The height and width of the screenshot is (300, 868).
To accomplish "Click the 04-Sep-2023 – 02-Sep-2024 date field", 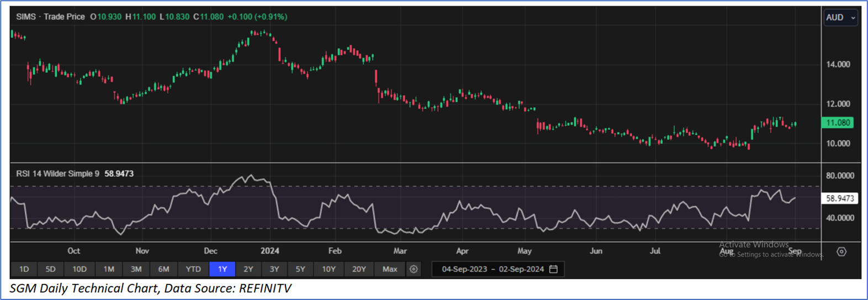I will point(493,269).
